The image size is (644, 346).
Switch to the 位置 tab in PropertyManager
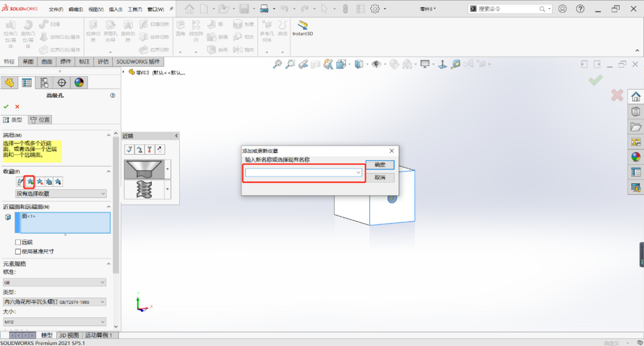41,120
